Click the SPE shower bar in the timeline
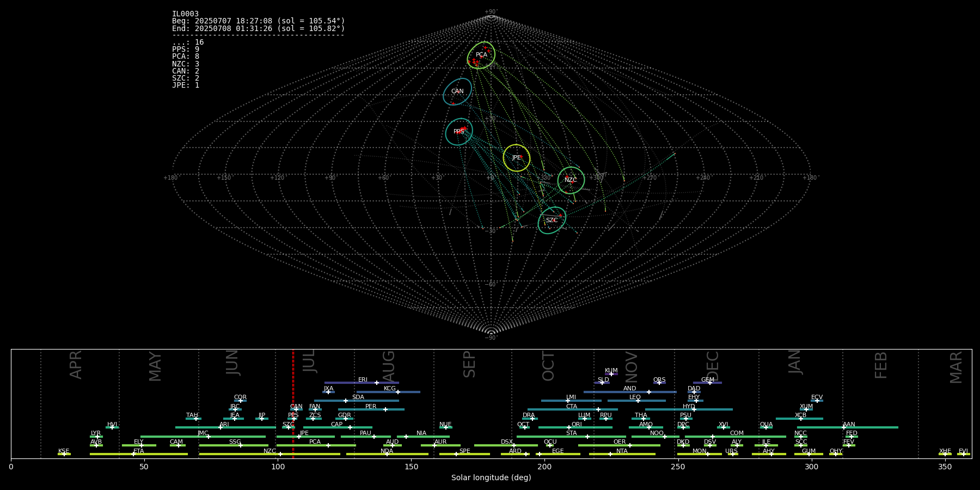Image resolution: width=980 pixels, height=490 pixels. pos(464,454)
